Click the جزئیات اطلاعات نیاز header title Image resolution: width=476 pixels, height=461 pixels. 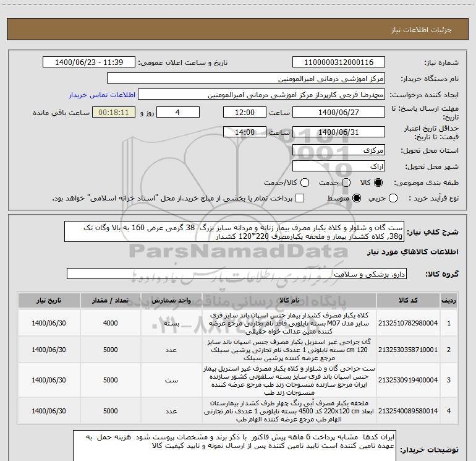[x=421, y=30]
